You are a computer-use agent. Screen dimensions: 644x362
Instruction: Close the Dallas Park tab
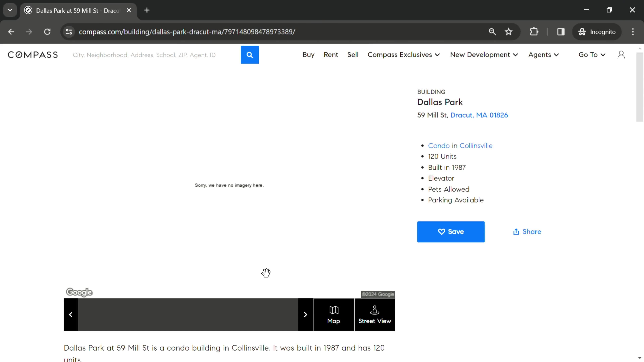(129, 10)
